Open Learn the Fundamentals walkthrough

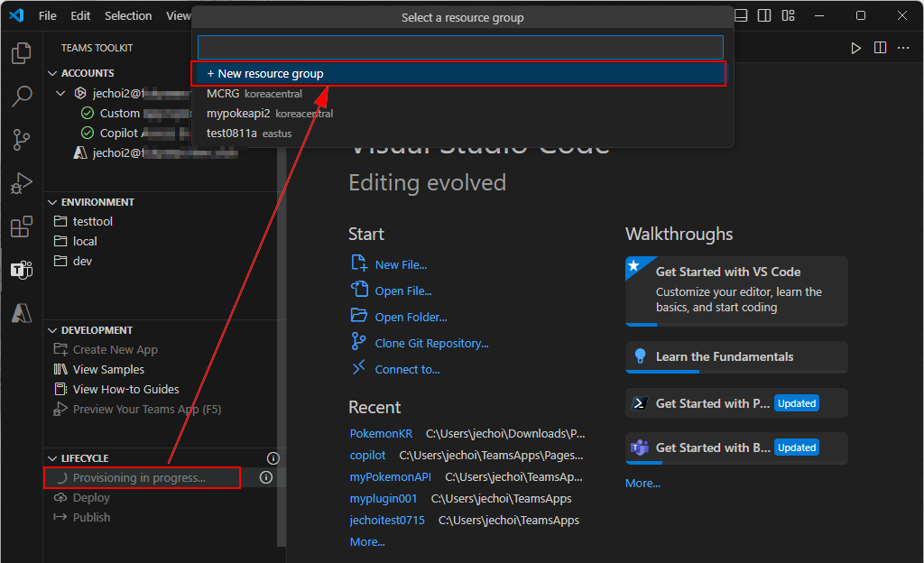point(736,357)
